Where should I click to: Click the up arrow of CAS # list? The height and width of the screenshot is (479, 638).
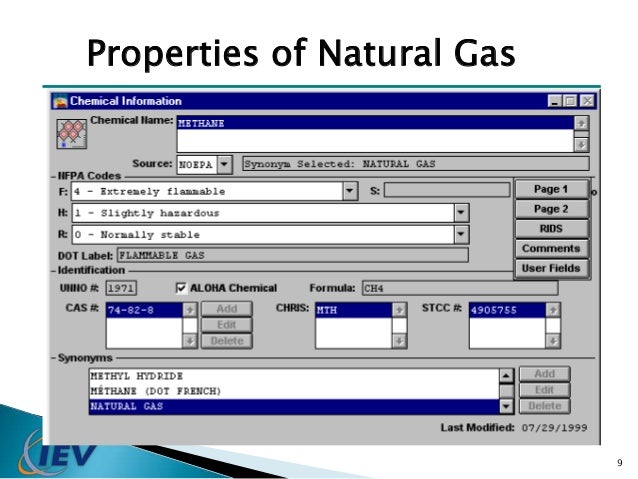click(190, 310)
